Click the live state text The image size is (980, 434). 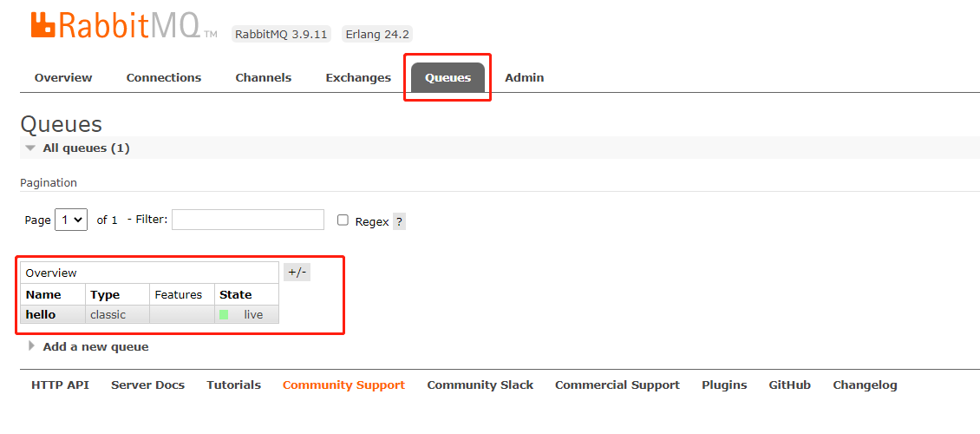pos(253,314)
